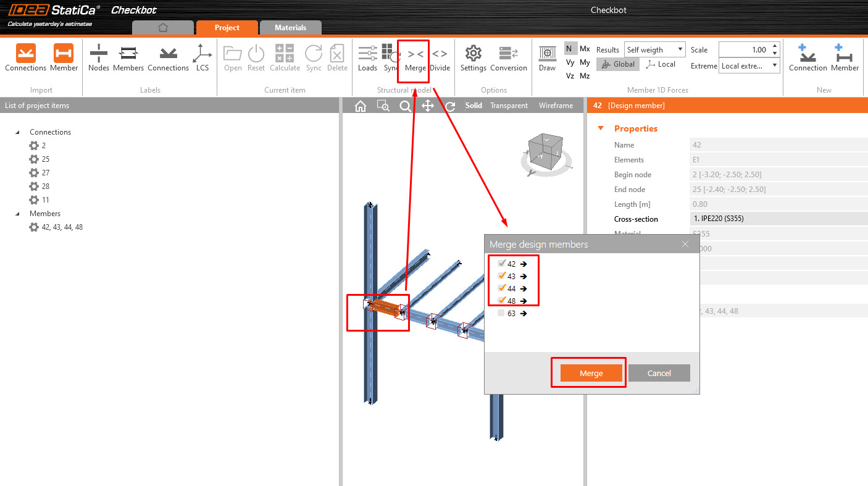Create a new Connection using the New group icon

pos(807,59)
